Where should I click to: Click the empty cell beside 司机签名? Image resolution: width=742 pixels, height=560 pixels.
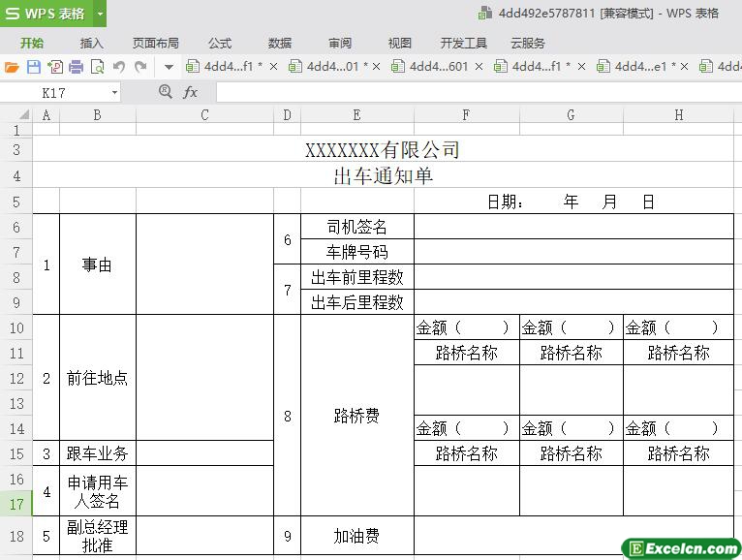point(573,227)
